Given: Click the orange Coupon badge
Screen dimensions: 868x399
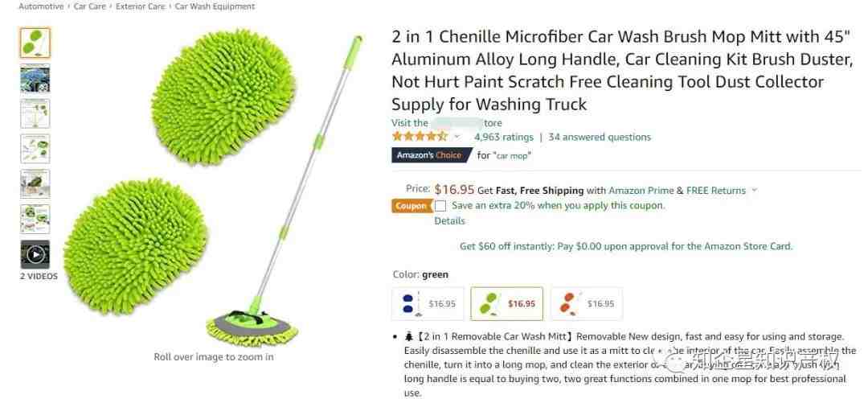Looking at the screenshot, I should (411, 206).
